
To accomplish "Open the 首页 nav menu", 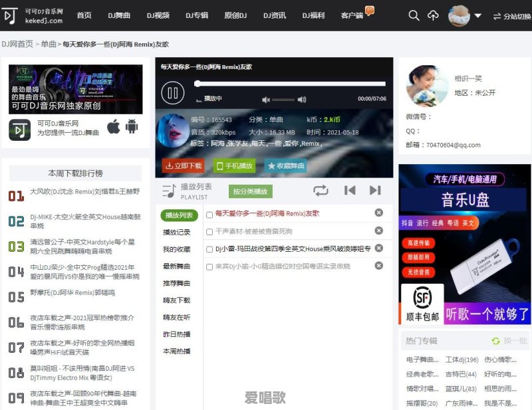I will 84,15.
